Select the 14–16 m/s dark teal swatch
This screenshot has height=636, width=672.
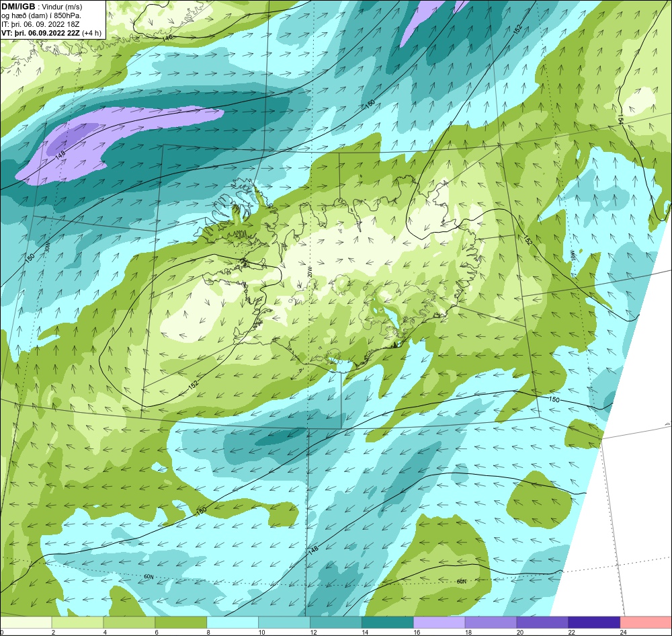click(x=388, y=623)
